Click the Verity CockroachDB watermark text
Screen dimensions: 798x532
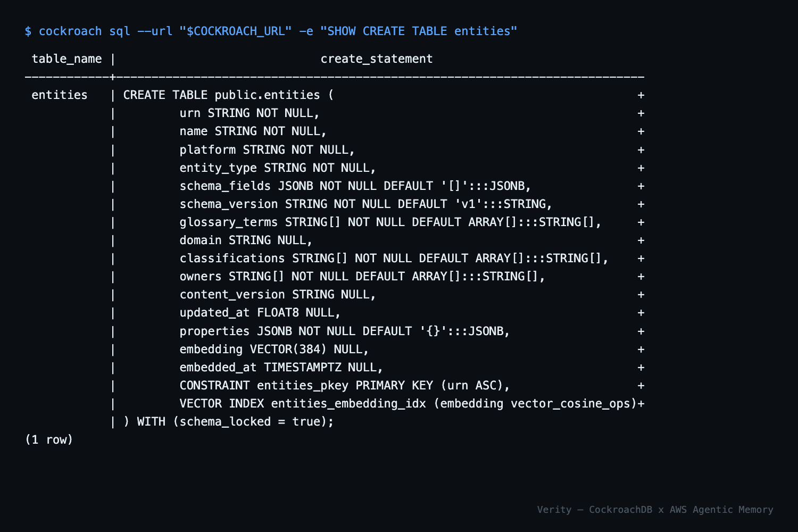tap(655, 510)
